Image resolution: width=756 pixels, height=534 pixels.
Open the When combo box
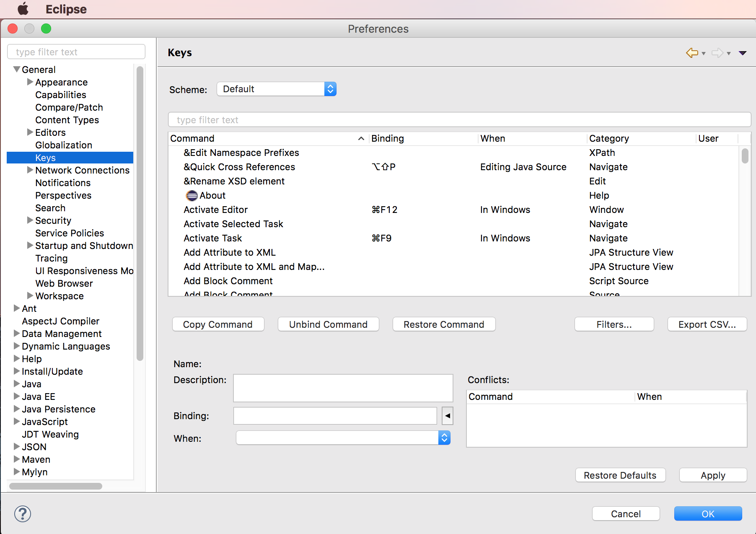[x=343, y=438]
